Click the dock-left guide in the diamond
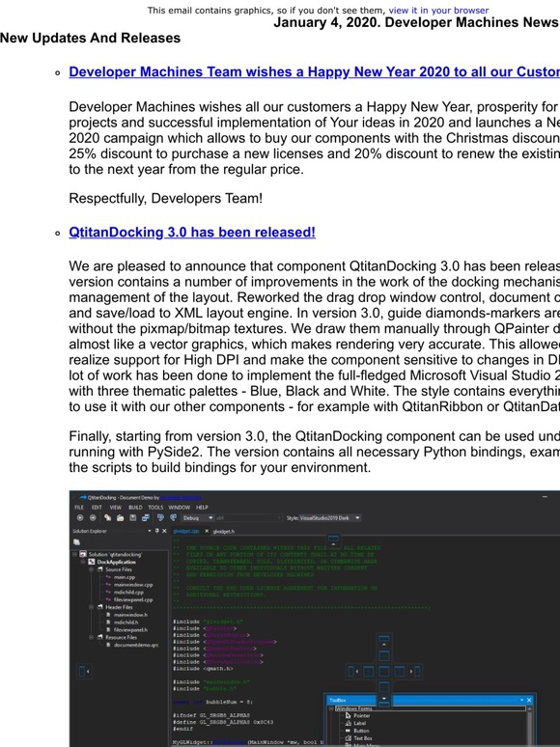Image resolution: width=560 pixels, height=747 pixels. pos(369,672)
